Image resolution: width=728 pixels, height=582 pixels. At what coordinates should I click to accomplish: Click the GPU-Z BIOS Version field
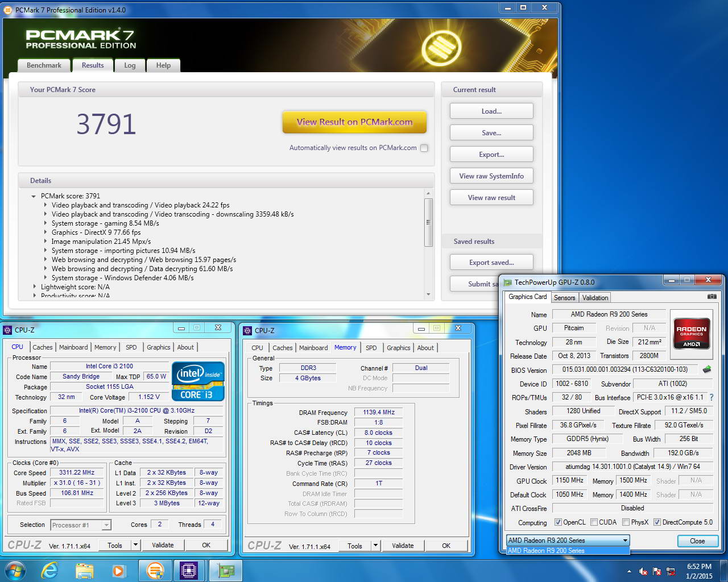[x=624, y=369]
